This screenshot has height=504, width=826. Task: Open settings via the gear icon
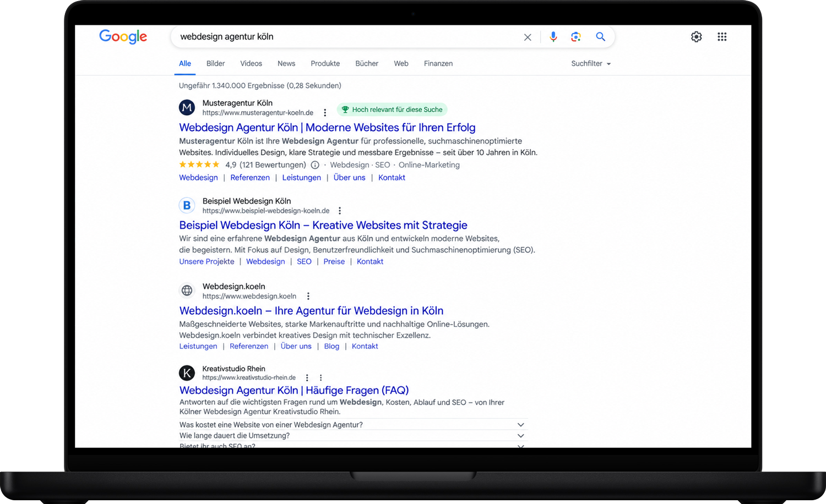[697, 37]
